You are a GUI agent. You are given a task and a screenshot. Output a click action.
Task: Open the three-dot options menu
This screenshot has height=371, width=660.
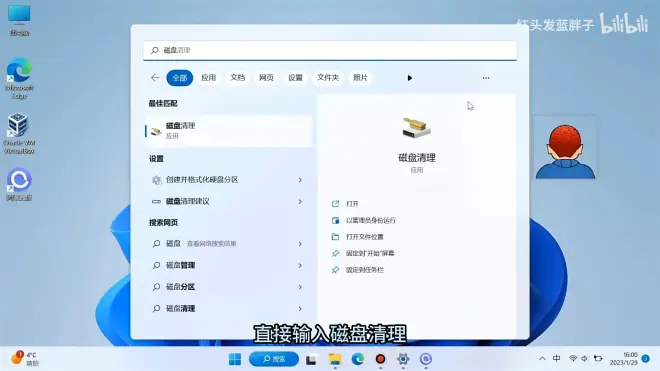[x=486, y=78]
